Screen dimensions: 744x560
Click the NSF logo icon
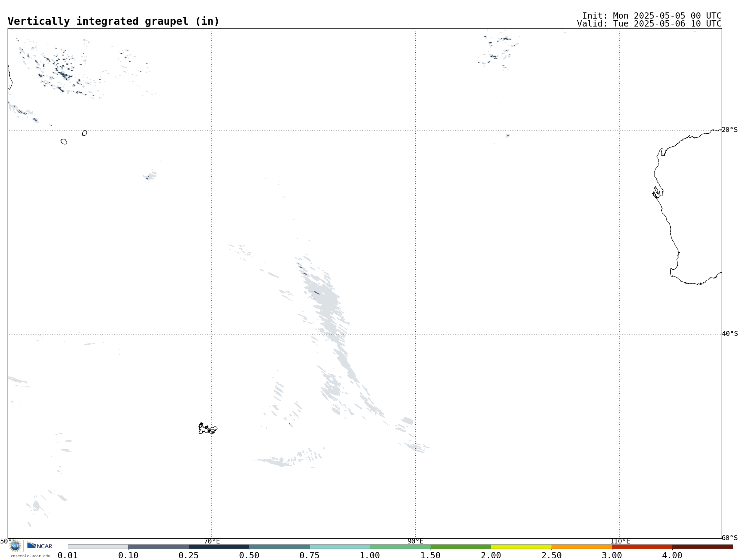pyautogui.click(x=15, y=546)
